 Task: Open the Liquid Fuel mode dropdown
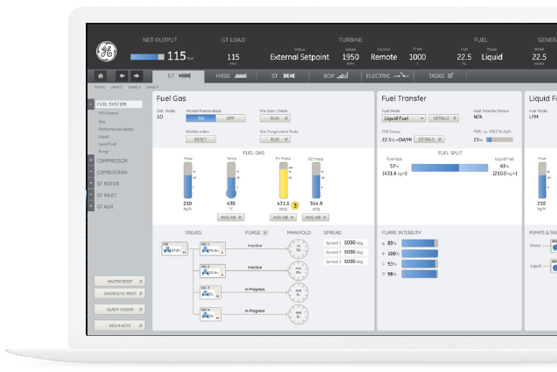point(404,118)
